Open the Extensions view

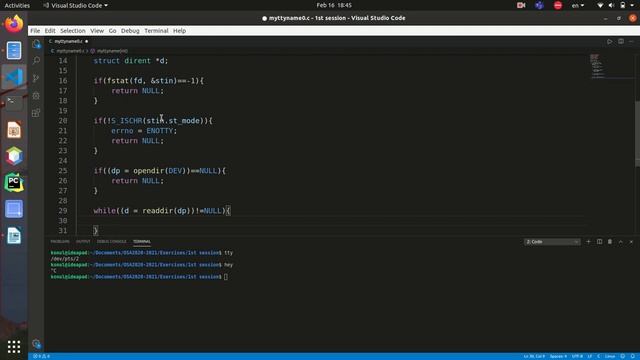point(36,113)
